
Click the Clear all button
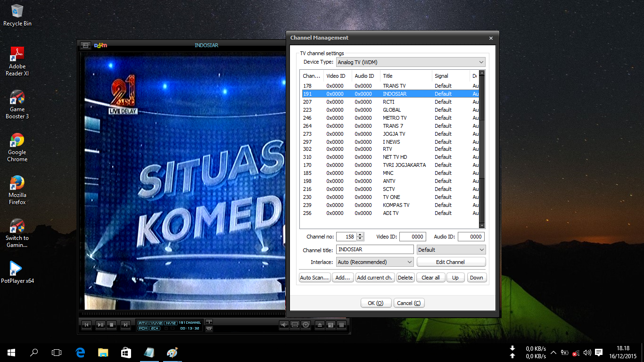[x=430, y=278]
